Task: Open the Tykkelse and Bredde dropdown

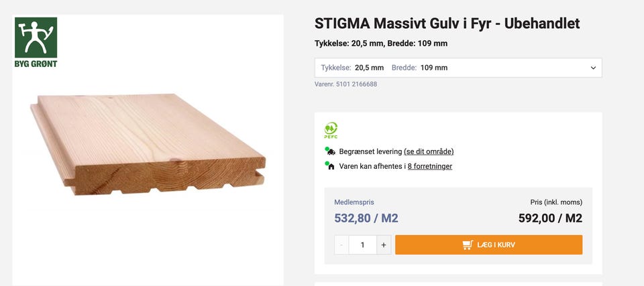Action: 458,68
